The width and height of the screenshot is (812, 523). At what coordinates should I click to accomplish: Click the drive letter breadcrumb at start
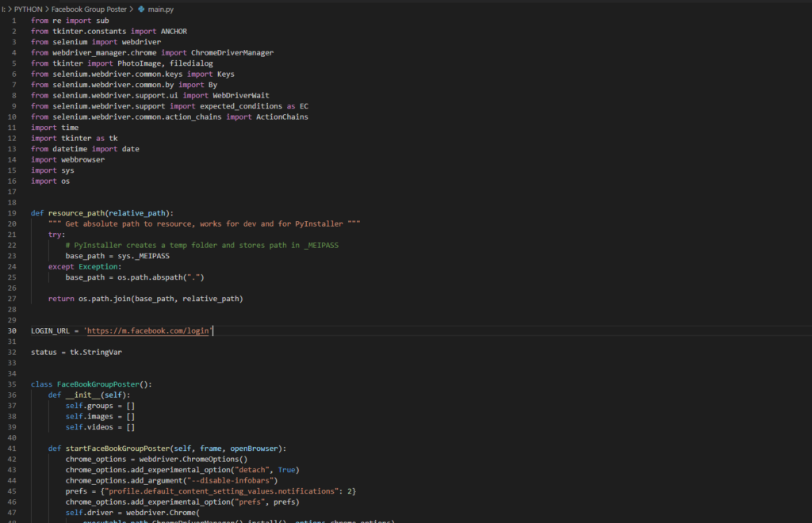point(3,10)
